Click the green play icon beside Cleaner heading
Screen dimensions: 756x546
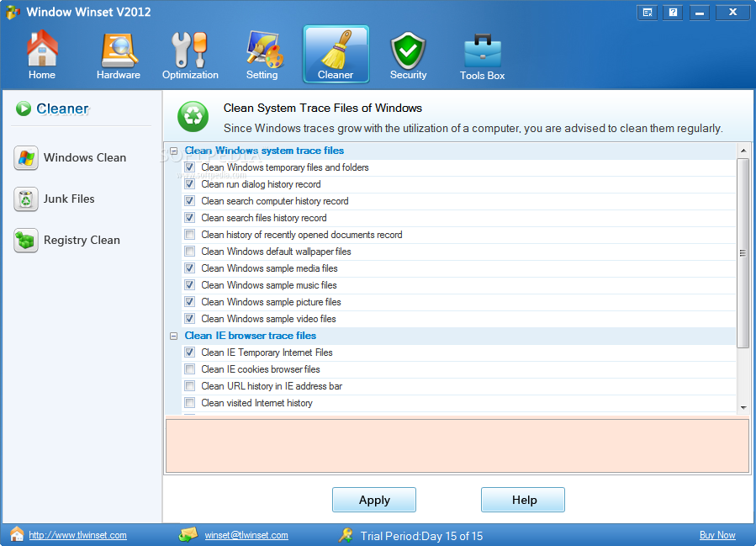[24, 109]
